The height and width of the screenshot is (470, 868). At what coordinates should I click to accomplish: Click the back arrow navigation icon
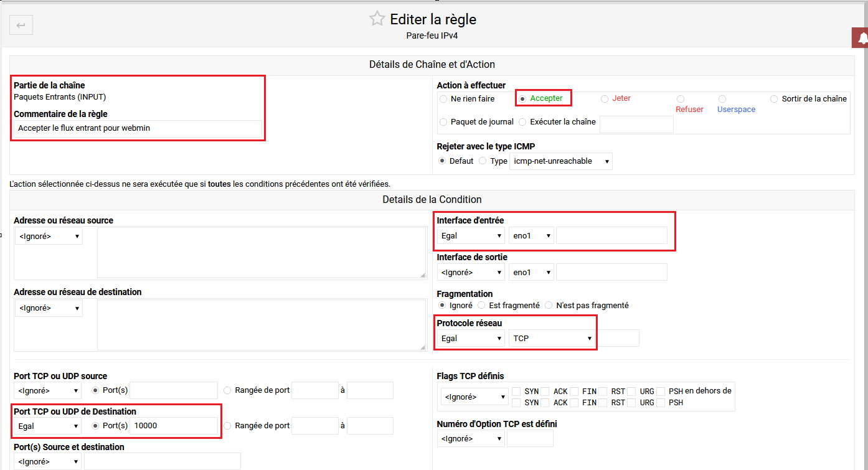click(21, 25)
